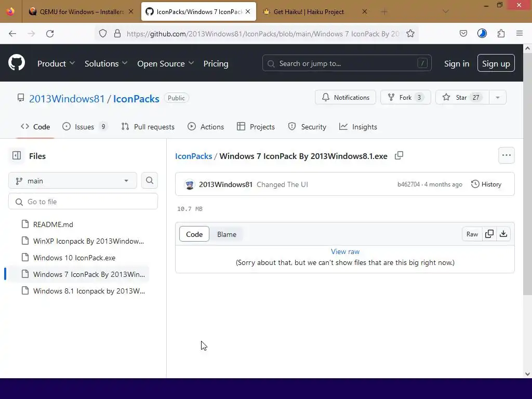Open the Pull requests tab

pyautogui.click(x=148, y=127)
